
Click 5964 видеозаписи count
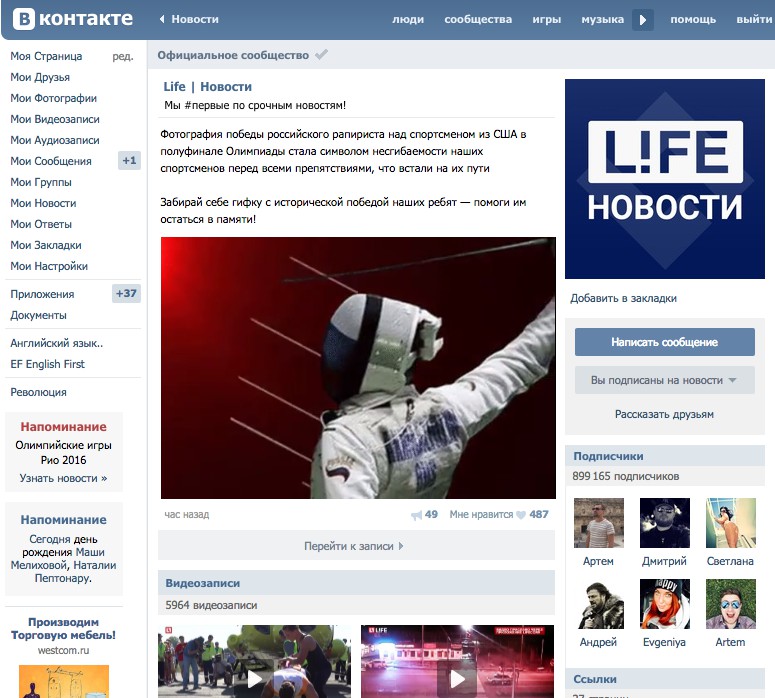pyautogui.click(x=211, y=605)
